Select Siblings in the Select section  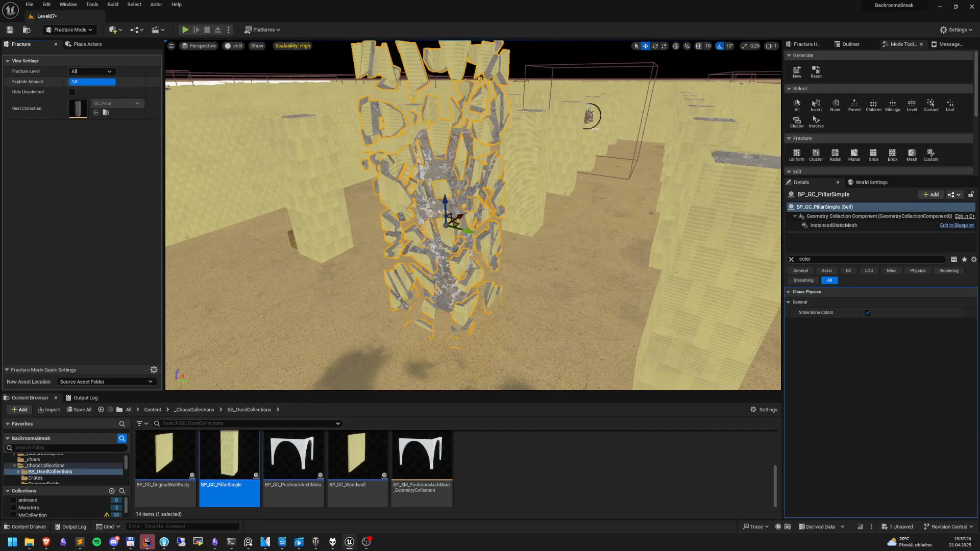coord(892,105)
